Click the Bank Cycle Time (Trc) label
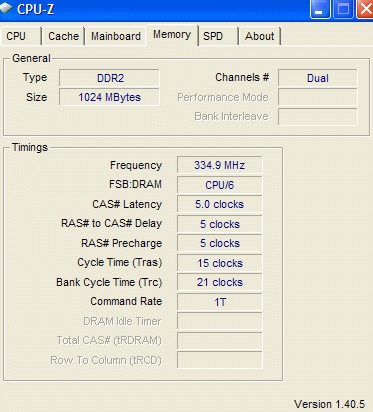This screenshot has width=373, height=412. click(x=109, y=282)
